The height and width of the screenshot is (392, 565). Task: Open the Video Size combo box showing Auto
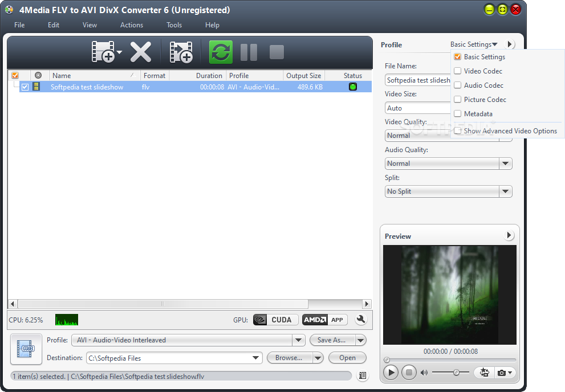[418, 108]
